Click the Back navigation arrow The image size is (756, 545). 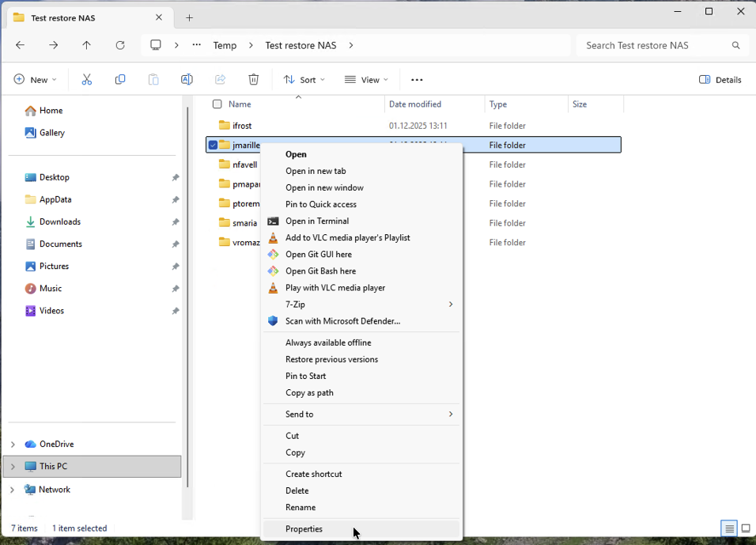pyautogui.click(x=21, y=45)
